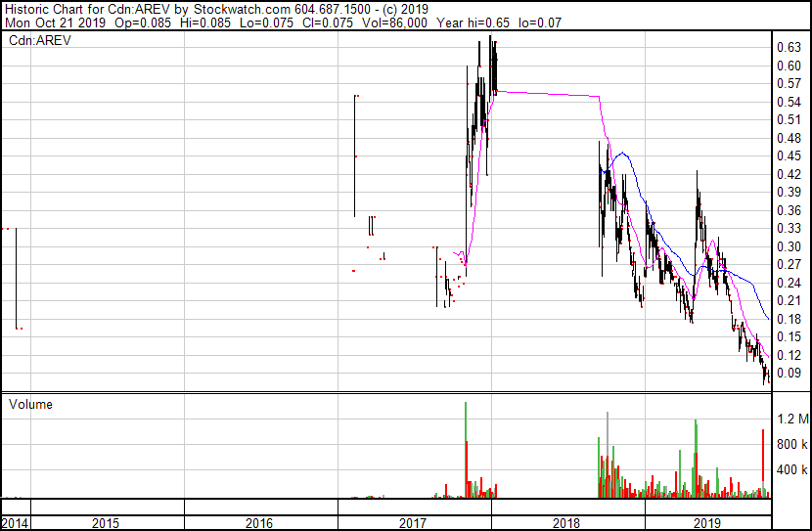Screen dimensions: 812x531
Task: Select the 2018 year segment
Action: [566, 523]
